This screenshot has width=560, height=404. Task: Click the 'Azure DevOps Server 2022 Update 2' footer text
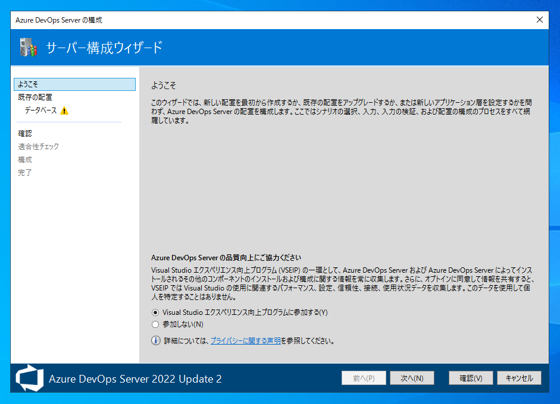tap(135, 379)
